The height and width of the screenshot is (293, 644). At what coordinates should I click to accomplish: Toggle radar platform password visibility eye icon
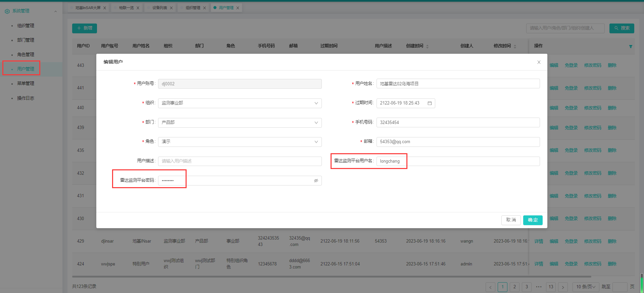(x=316, y=181)
